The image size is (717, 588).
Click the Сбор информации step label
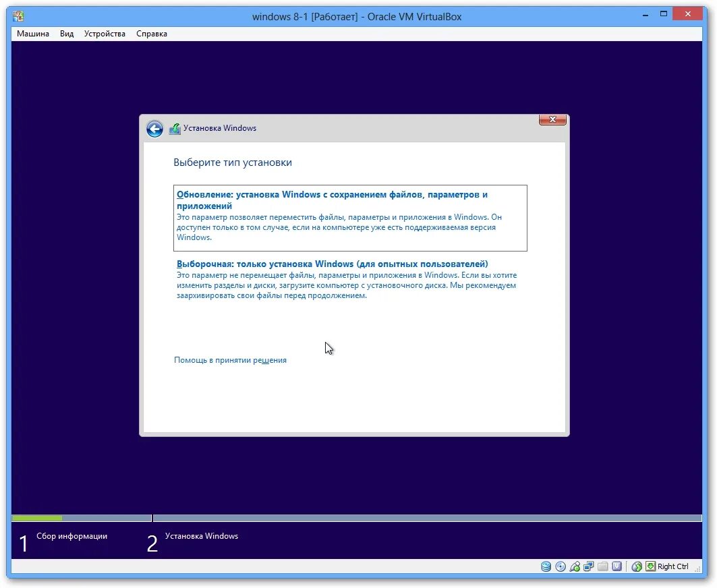pyautogui.click(x=71, y=536)
